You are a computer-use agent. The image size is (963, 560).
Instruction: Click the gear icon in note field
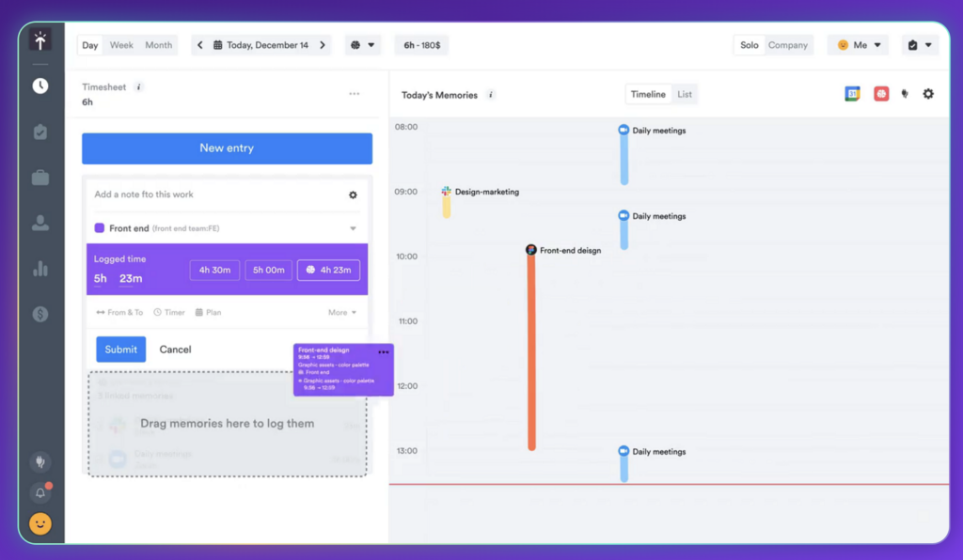tap(353, 195)
